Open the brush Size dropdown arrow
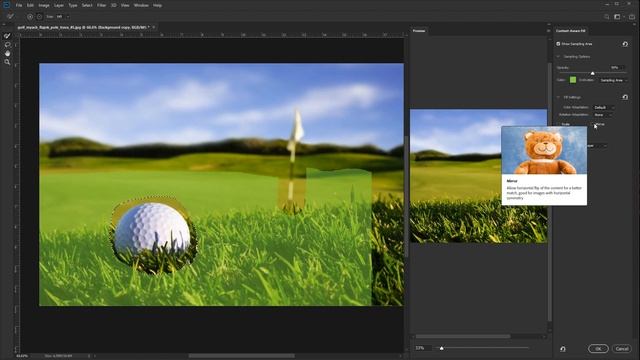Image resolution: width=640 pixels, height=360 pixels. tap(67, 17)
